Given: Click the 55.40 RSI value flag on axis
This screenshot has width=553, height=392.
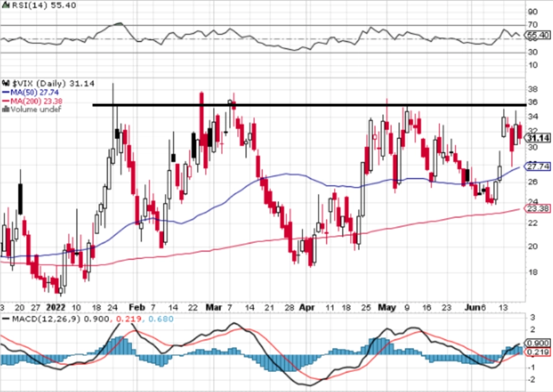Looking at the screenshot, I should 538,35.
